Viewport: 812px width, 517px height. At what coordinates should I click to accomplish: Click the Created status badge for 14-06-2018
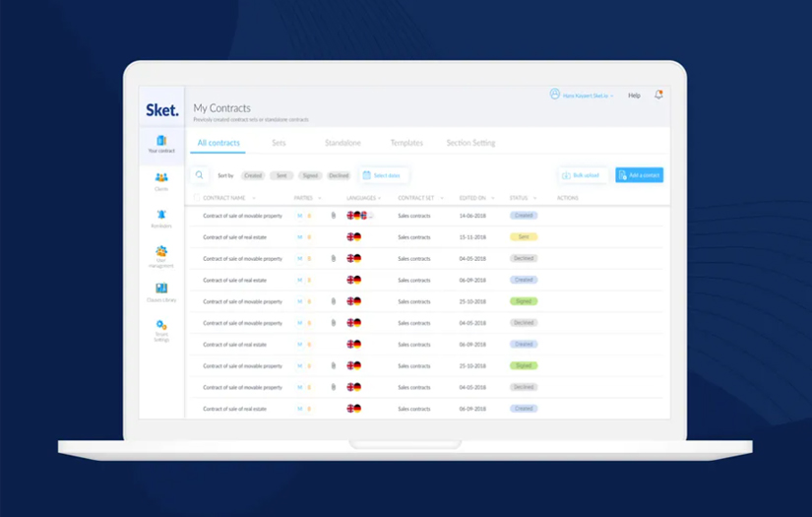(524, 216)
